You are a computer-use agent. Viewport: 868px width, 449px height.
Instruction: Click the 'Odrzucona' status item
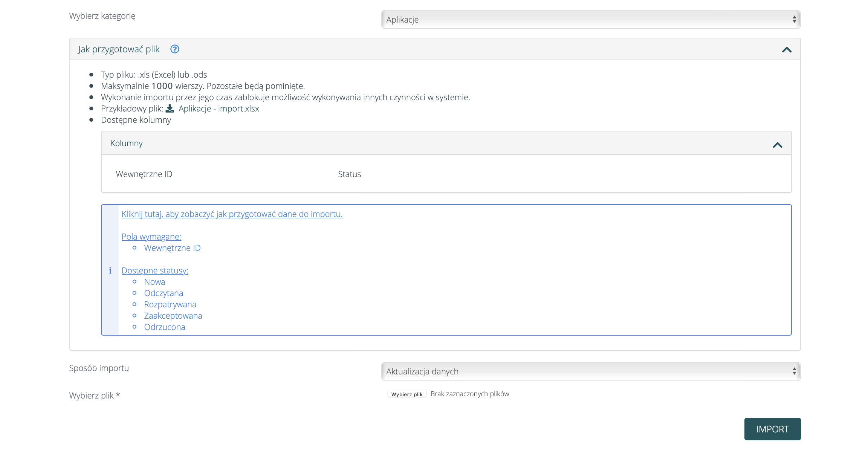pyautogui.click(x=164, y=327)
